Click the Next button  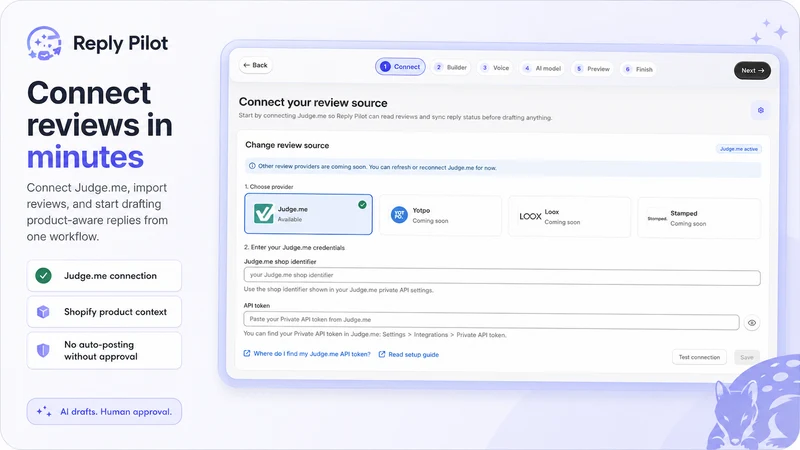(752, 70)
